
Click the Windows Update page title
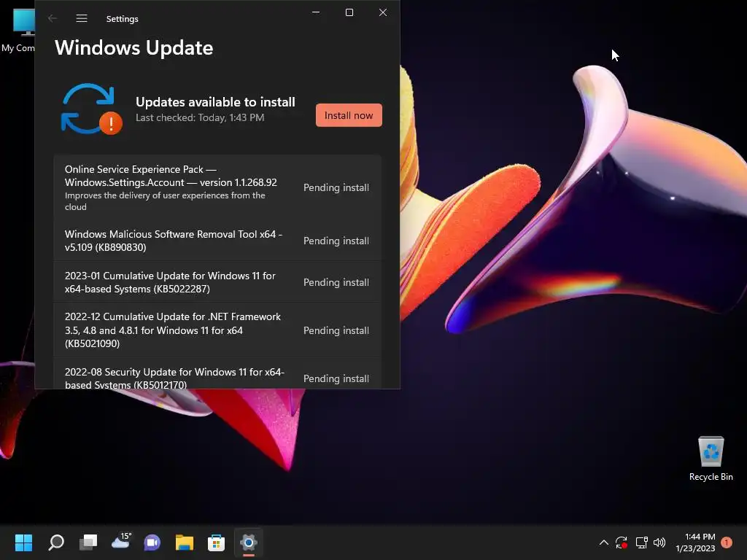click(x=134, y=47)
